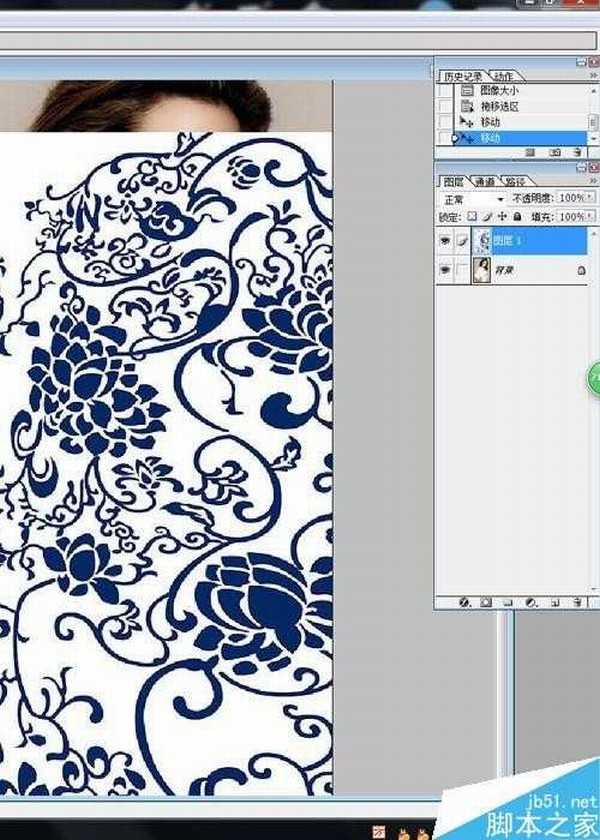Set history brush source for 拖移选区 row

pyautogui.click(x=445, y=107)
